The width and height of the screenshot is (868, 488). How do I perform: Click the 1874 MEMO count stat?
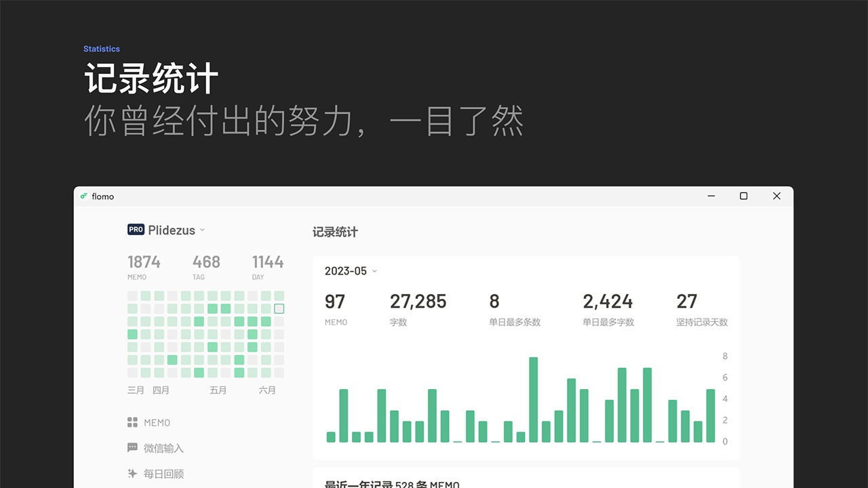pos(144,262)
